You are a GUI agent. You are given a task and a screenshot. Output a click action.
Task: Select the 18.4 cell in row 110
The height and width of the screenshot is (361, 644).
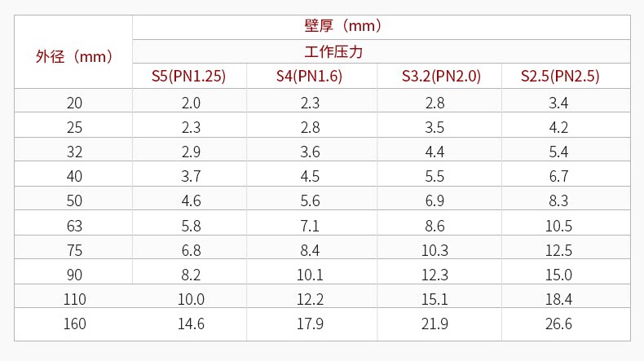tap(559, 299)
